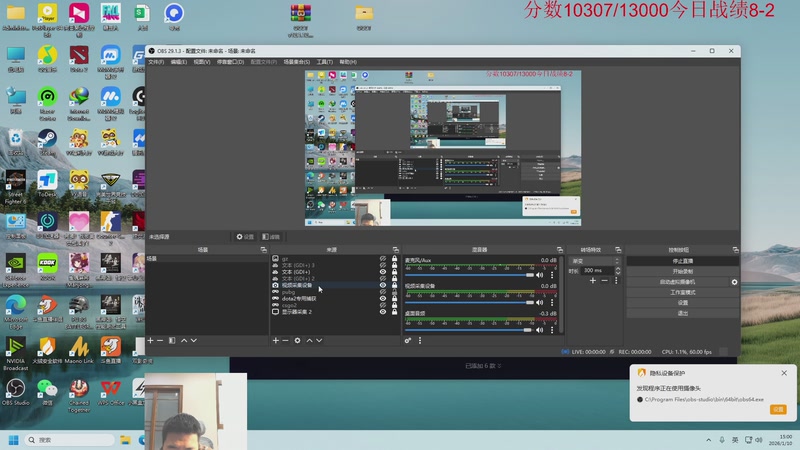
Task: Hide the 文本 (GDI+) source eye icon
Action: [x=383, y=272]
